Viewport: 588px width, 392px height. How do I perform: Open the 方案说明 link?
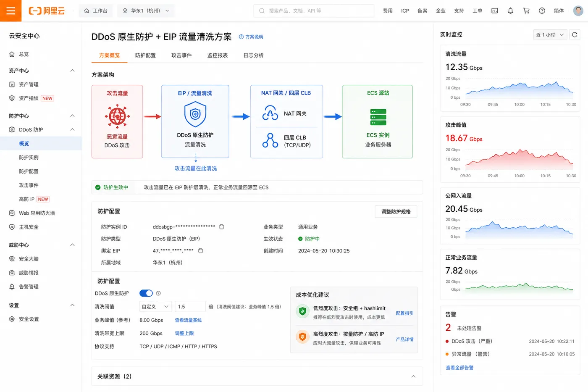tap(251, 37)
